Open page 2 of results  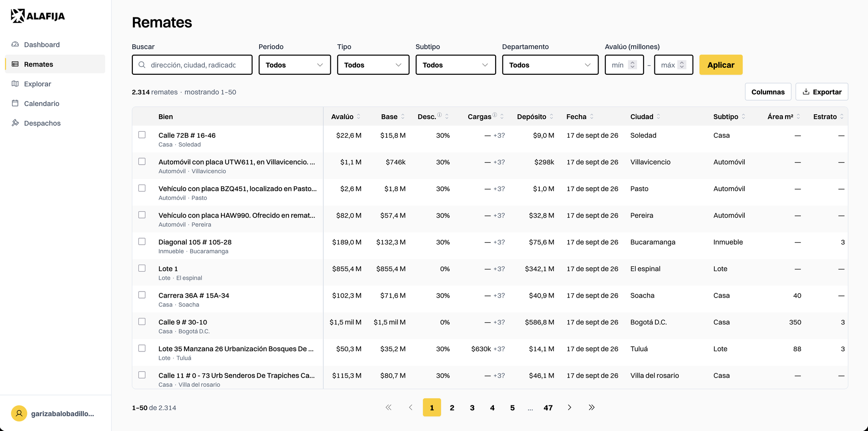(x=452, y=408)
